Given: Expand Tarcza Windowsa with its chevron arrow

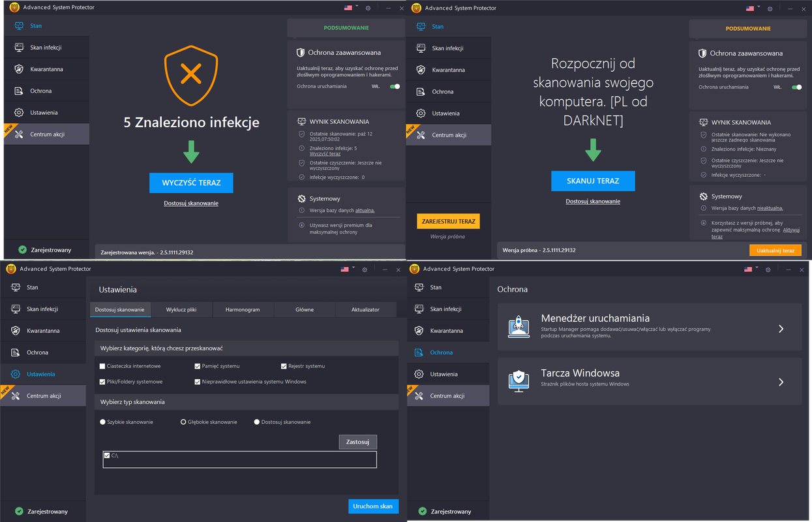Looking at the screenshot, I should pyautogui.click(x=781, y=382).
